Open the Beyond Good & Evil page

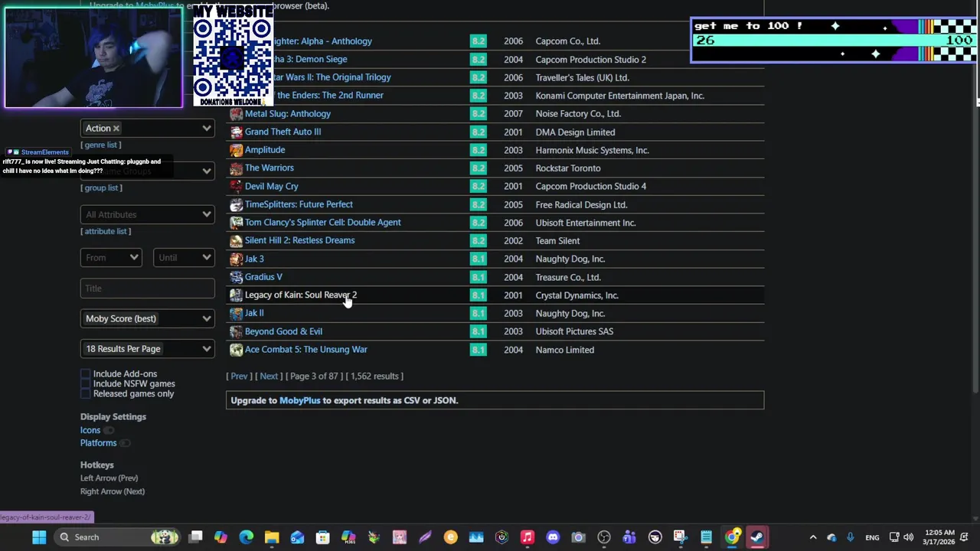click(x=283, y=331)
